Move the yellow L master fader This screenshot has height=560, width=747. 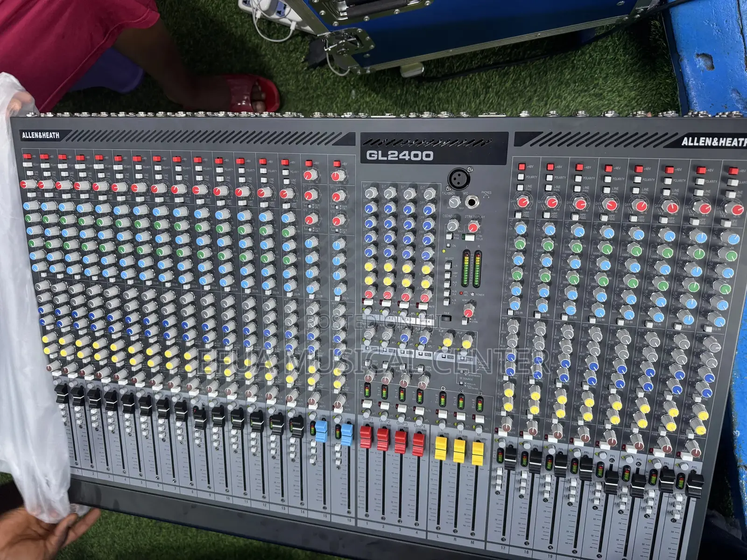coord(441,448)
